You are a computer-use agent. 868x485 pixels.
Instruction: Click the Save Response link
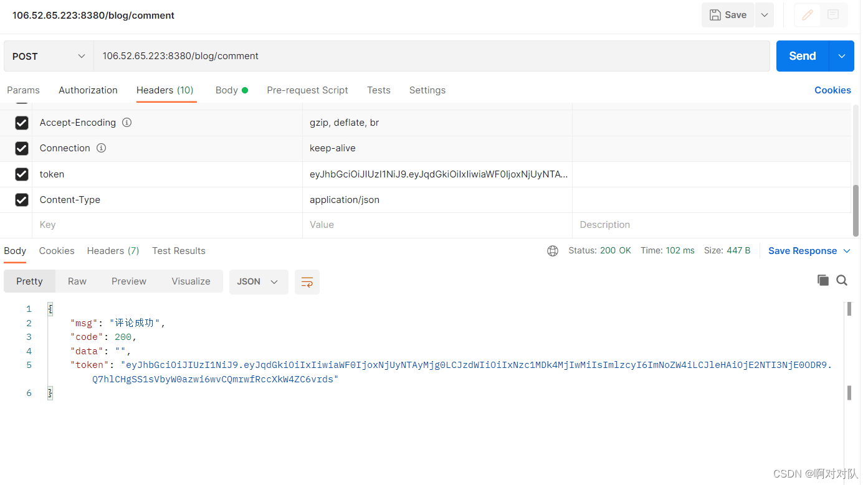point(803,251)
